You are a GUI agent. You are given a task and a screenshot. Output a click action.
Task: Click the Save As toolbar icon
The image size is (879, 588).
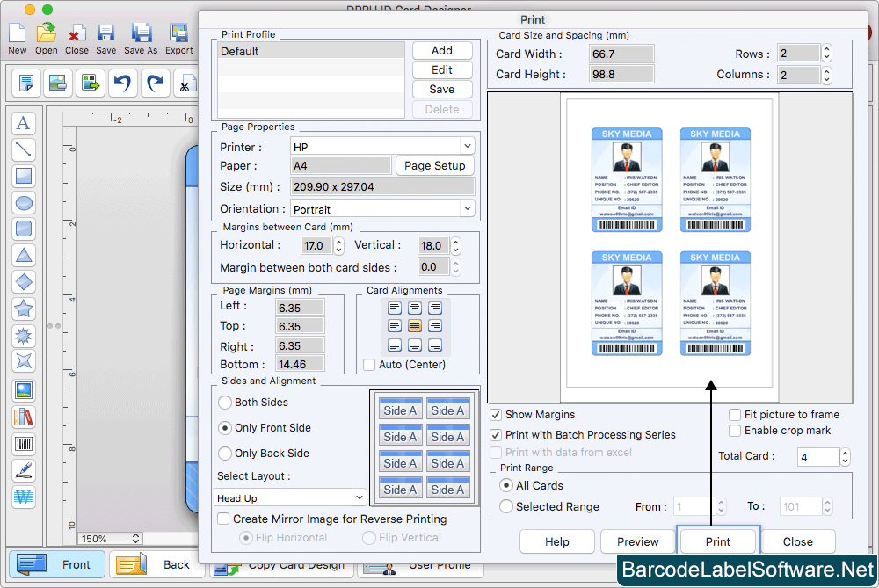click(141, 40)
